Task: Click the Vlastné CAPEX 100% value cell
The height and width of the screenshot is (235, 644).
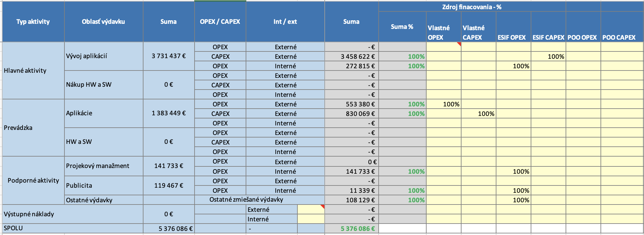Action: coord(478,114)
